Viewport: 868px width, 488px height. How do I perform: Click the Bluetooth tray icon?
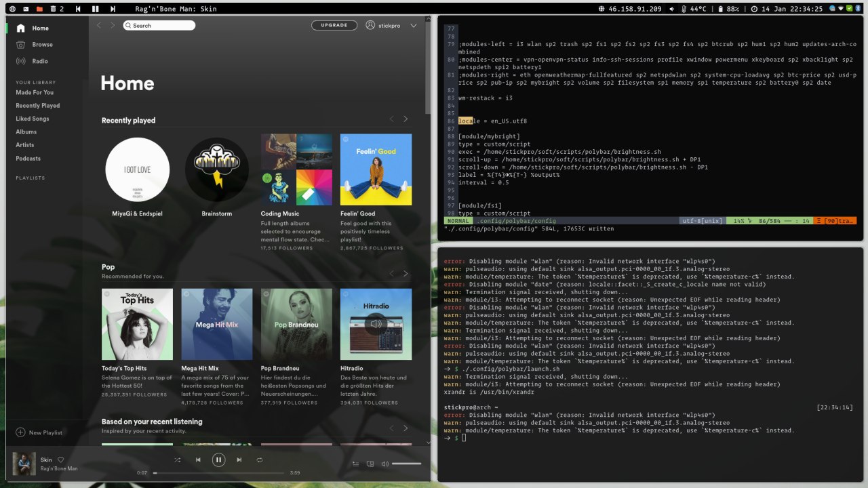(858, 9)
